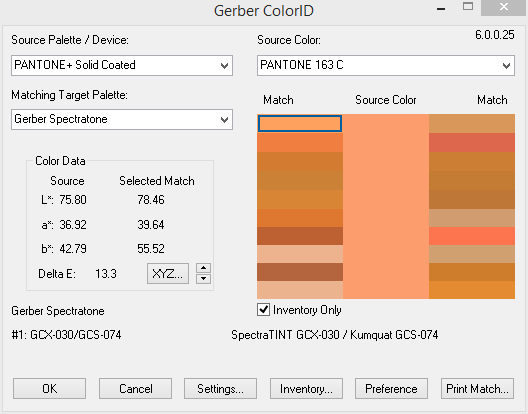Close the Gerber ColorID window
Image resolution: width=528 pixels, height=414 pixels.
click(503, 7)
